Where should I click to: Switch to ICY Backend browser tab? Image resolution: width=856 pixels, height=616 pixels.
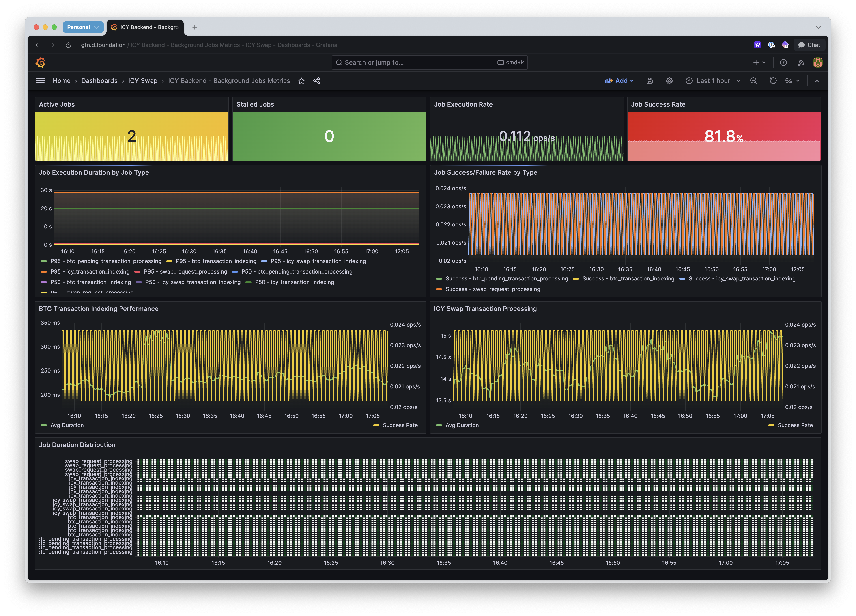click(x=145, y=27)
